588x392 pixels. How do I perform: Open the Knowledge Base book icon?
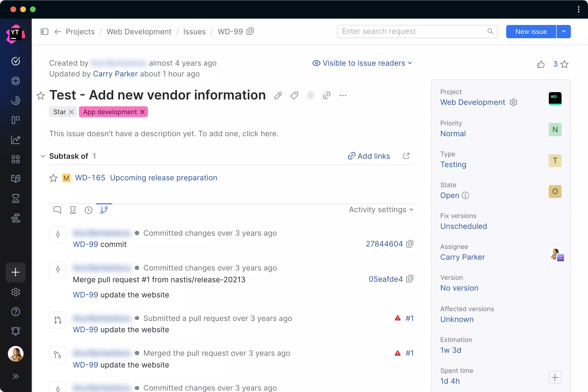coord(15,179)
